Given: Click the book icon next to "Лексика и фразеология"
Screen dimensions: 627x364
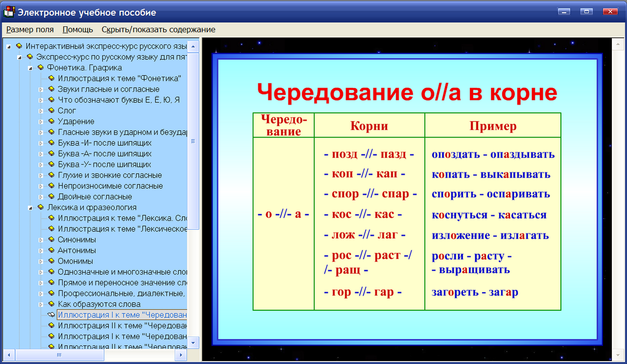Looking at the screenshot, I should 41,207.
